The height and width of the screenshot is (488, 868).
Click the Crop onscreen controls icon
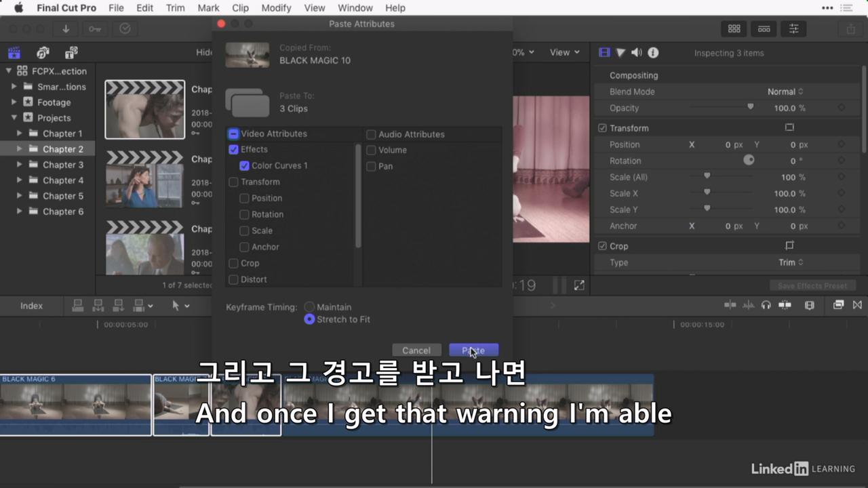[x=789, y=246]
